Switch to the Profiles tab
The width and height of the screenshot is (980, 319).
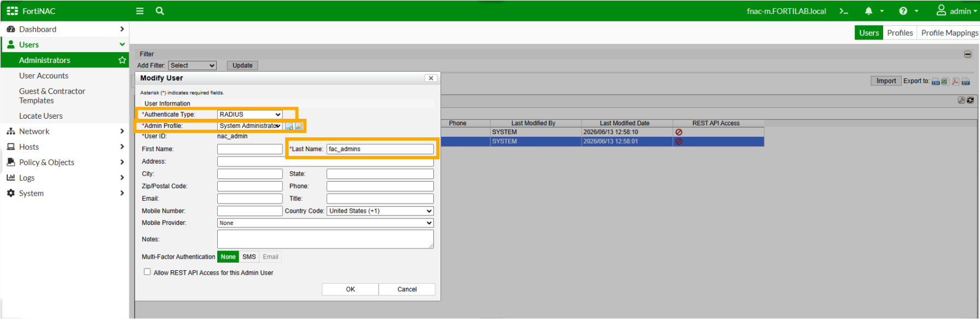900,33
